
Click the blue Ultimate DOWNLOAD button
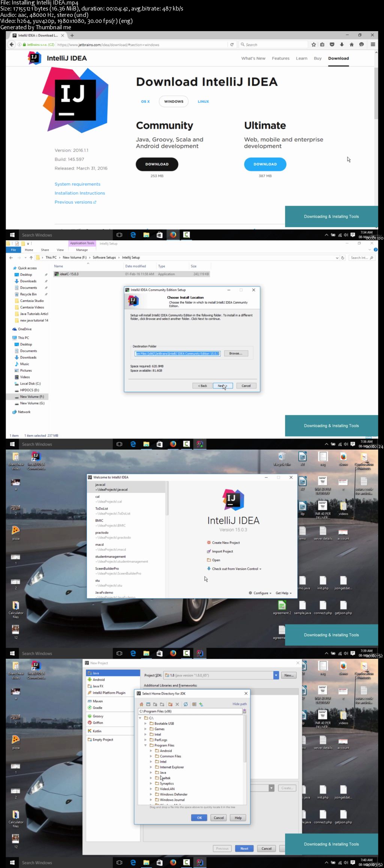[x=265, y=164]
